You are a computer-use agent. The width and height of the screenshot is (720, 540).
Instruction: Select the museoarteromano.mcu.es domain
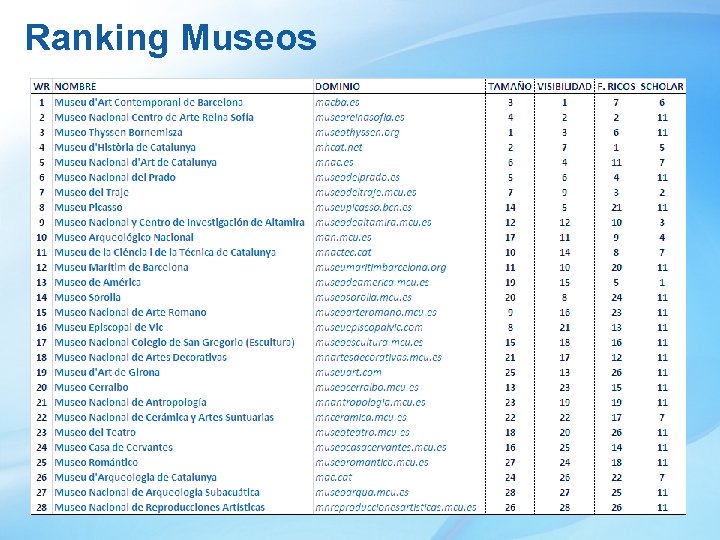tap(376, 313)
